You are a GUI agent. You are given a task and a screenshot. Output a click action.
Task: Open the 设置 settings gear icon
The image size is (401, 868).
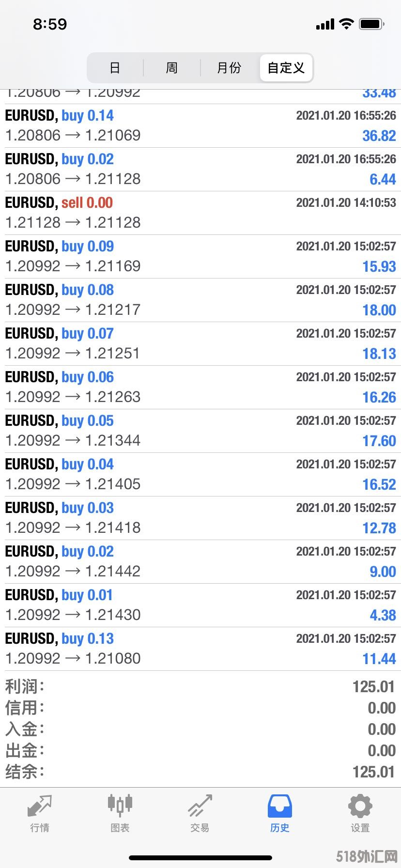pos(360,806)
